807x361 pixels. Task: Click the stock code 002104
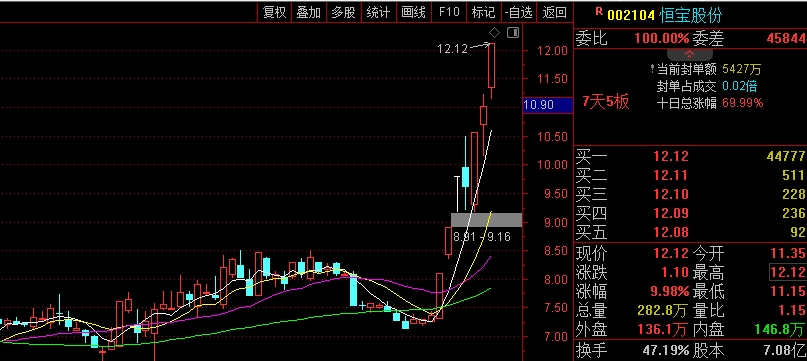point(631,15)
